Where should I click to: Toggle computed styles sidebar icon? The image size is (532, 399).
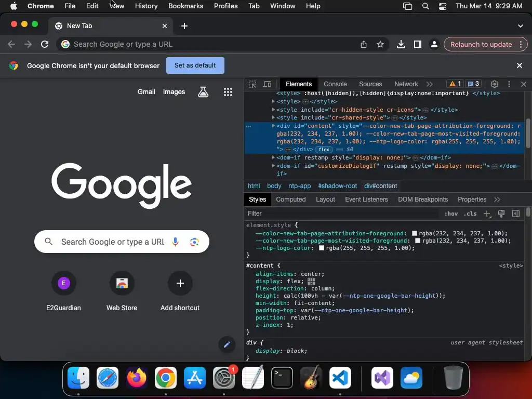[x=516, y=214]
